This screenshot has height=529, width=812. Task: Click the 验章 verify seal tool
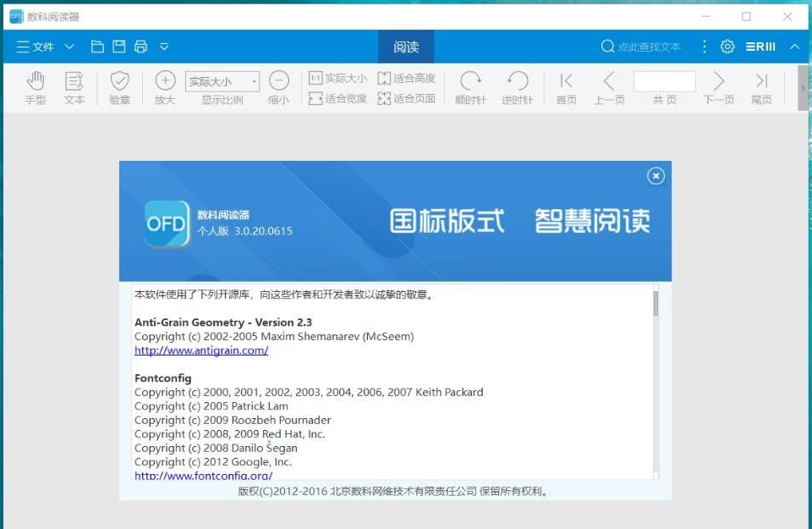click(x=119, y=88)
